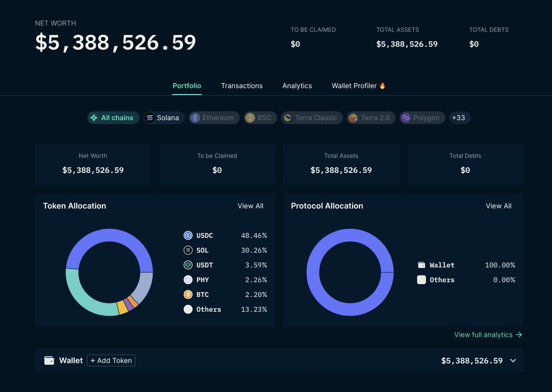This screenshot has width=552, height=392.
Task: Click View All in Protocol Allocation
Action: pos(499,206)
